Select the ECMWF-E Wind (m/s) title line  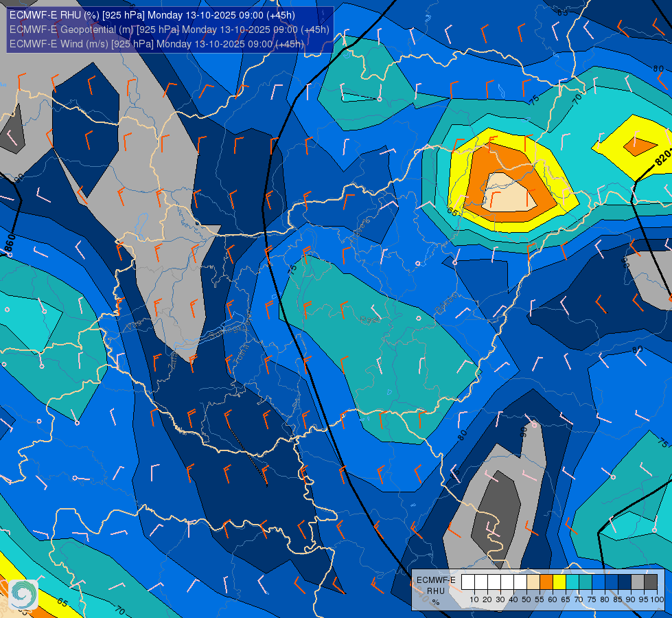pos(157,44)
